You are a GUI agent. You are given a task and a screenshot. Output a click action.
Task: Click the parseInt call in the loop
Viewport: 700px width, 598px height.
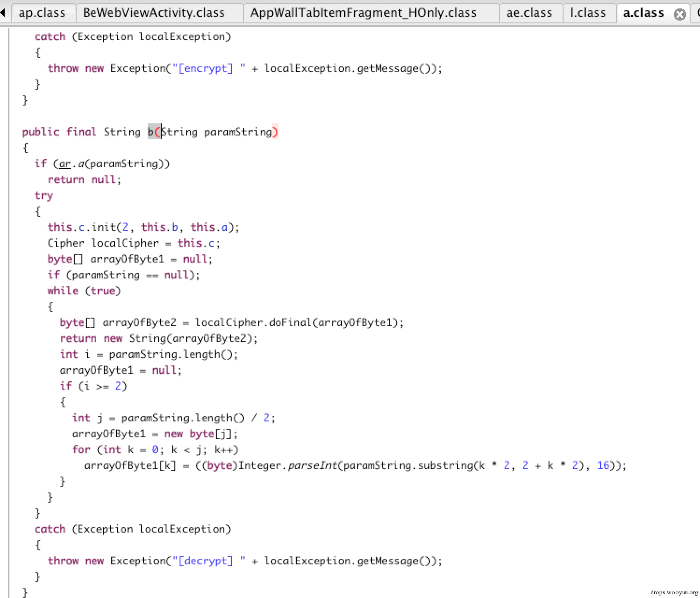pyautogui.click(x=312, y=466)
